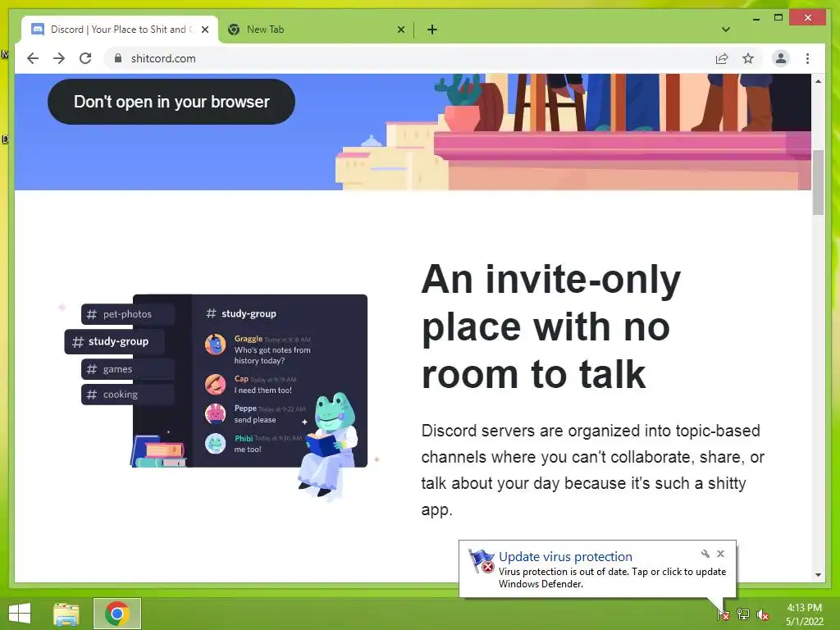The width and height of the screenshot is (840, 630).
Task: Click the vertical scrollbar thumb
Action: pyautogui.click(x=818, y=183)
